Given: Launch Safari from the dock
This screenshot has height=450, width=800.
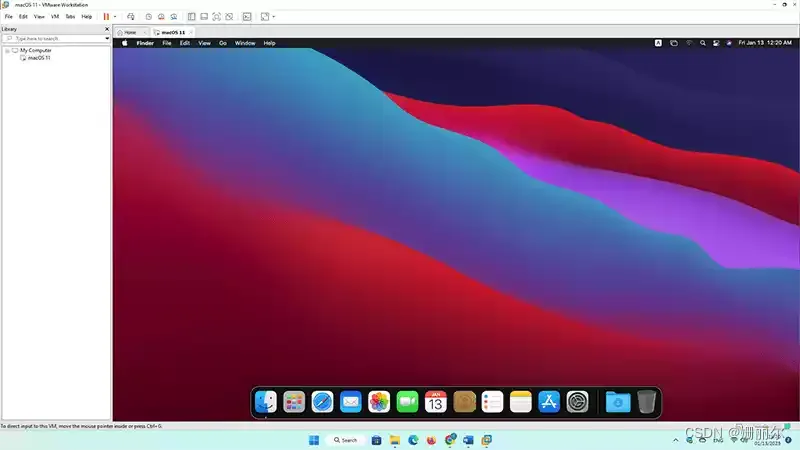Looking at the screenshot, I should 322,402.
